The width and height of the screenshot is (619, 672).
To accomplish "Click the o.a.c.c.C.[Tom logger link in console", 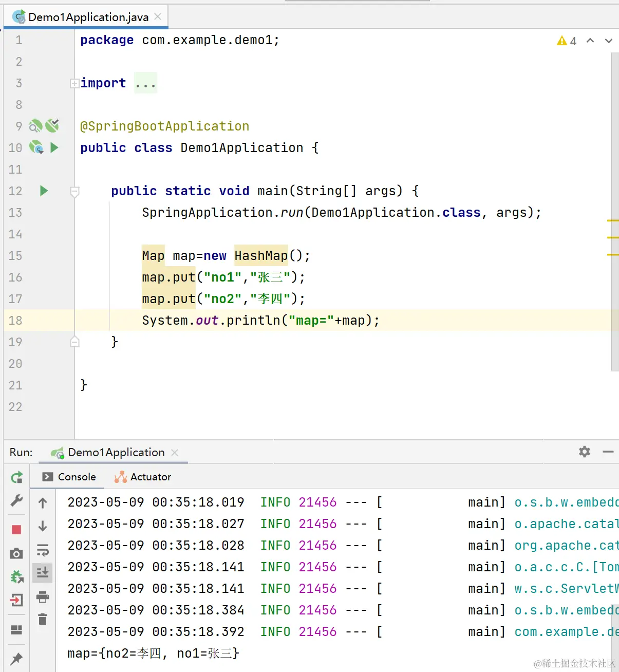I will 567,567.
